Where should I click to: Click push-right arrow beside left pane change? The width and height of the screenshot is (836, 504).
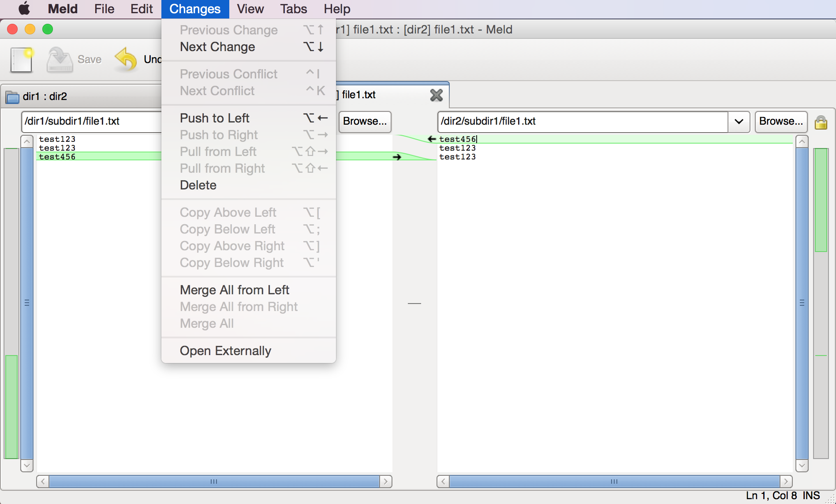coord(397,157)
